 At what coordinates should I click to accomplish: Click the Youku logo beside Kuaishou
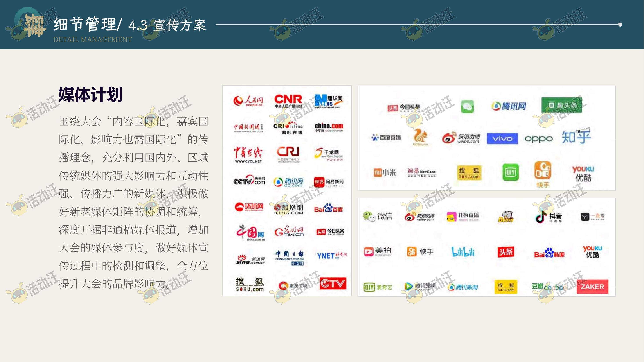point(583,174)
